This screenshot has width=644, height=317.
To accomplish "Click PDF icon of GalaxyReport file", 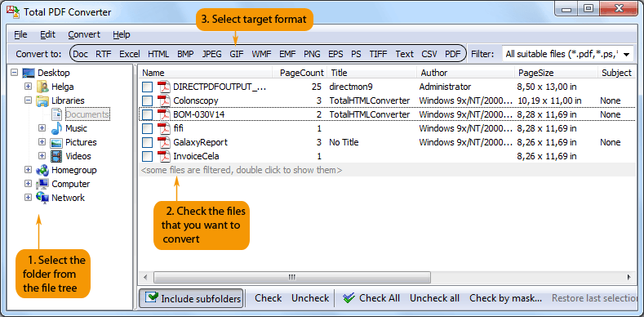I will tap(164, 143).
